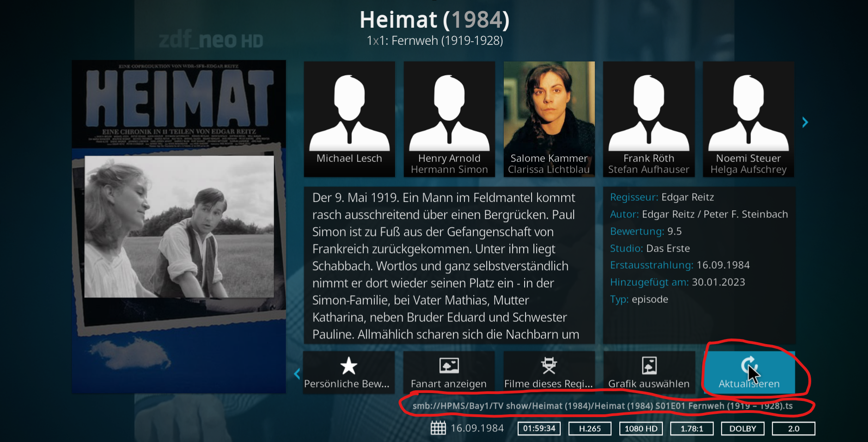The height and width of the screenshot is (442, 868).
Task: Click the Aktualisieren refresh button
Action: (x=749, y=372)
